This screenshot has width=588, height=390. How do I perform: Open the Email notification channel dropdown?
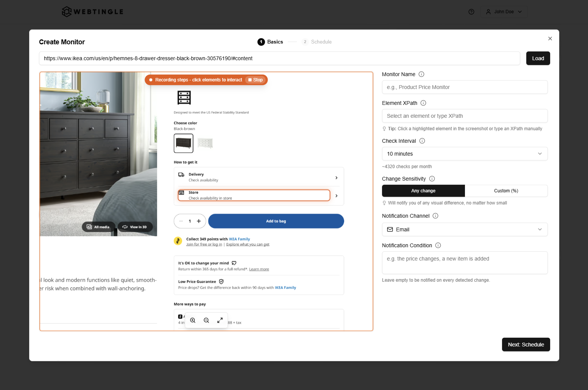465,229
